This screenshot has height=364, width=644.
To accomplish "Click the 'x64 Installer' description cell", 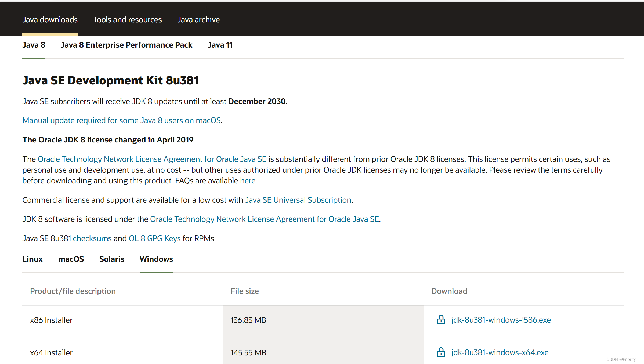I will pos(51,353).
